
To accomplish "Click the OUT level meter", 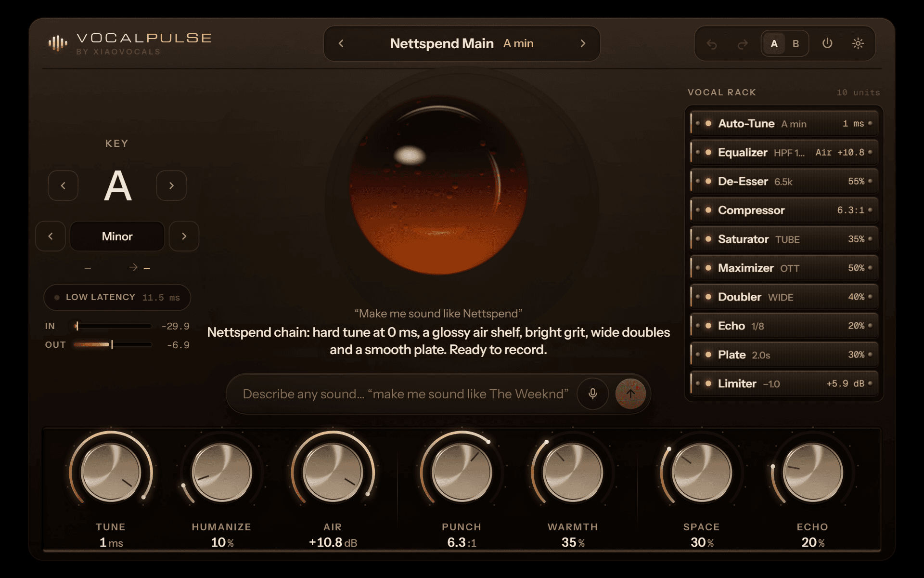I will pos(113,344).
